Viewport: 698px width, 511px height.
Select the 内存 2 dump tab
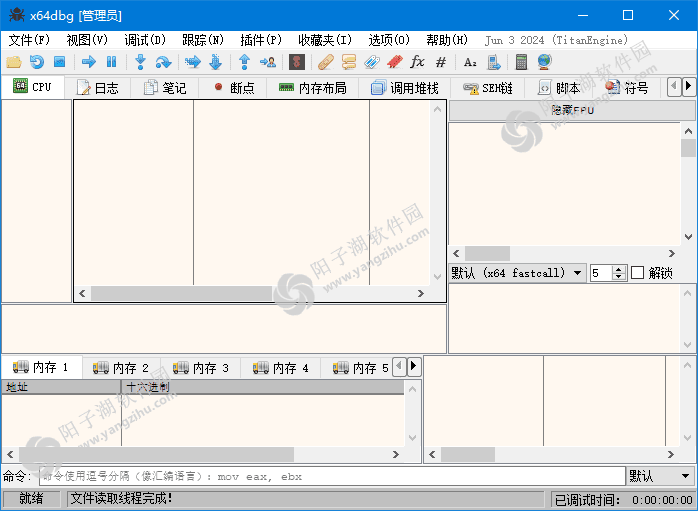click(121, 368)
